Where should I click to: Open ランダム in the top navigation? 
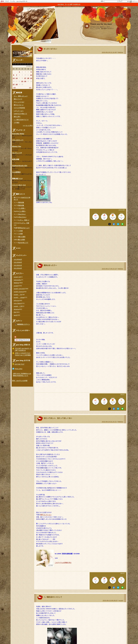(13, 1)
